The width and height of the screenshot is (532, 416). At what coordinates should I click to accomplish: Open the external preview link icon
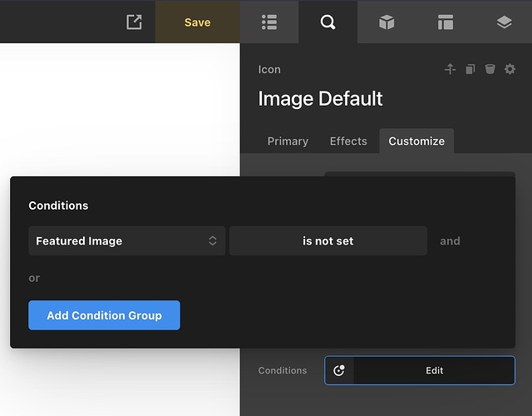(x=134, y=22)
